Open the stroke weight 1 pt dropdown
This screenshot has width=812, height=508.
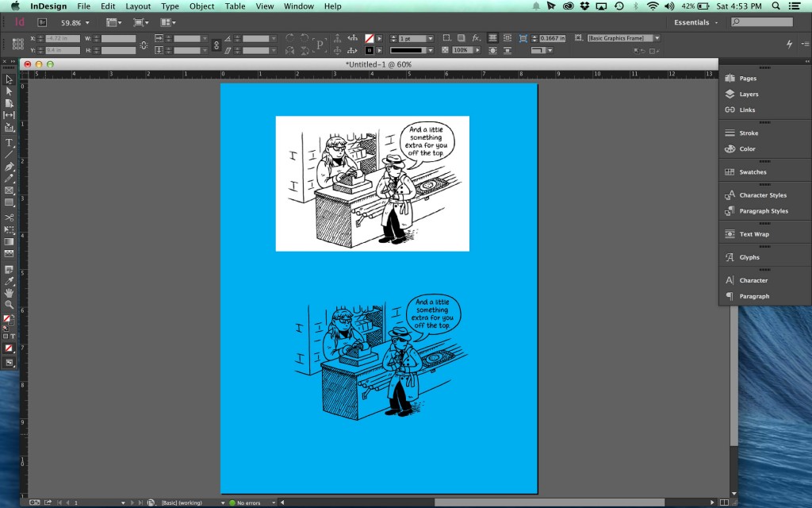(430, 39)
